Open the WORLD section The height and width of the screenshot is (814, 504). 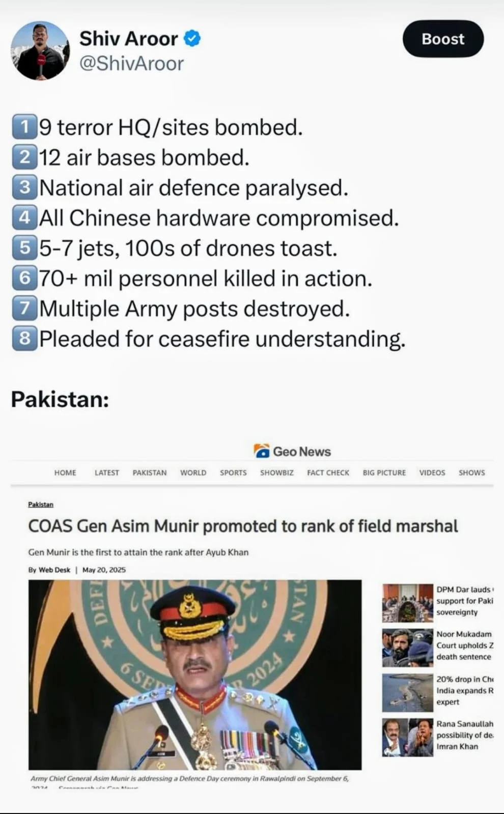tap(193, 472)
